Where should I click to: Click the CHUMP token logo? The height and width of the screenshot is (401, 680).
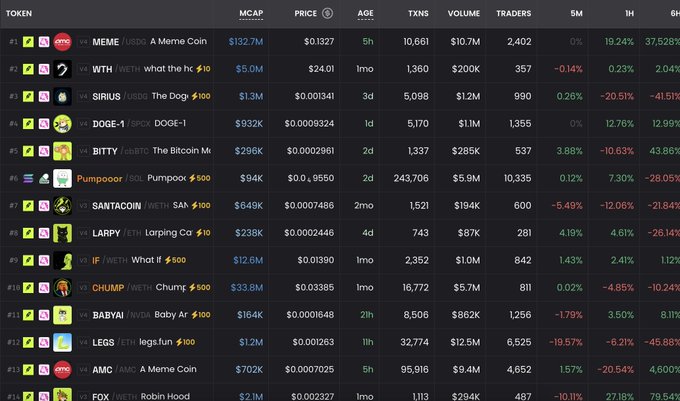tap(62, 287)
